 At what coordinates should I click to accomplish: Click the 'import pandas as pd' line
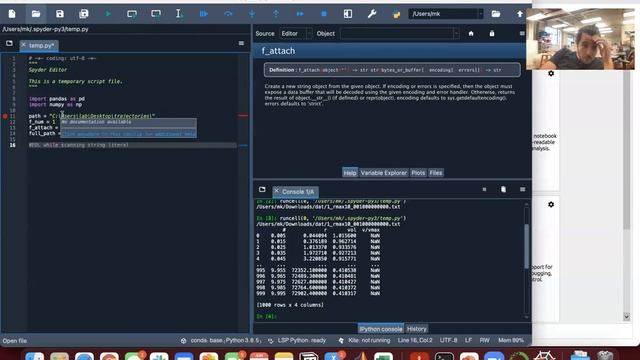[57, 99]
